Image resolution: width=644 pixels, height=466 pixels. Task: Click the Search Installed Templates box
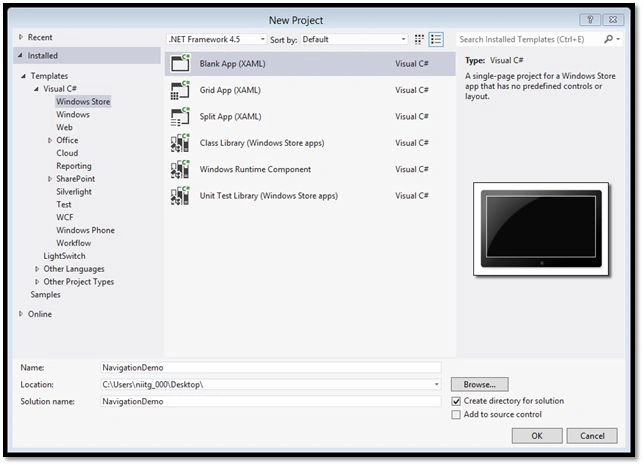click(529, 39)
